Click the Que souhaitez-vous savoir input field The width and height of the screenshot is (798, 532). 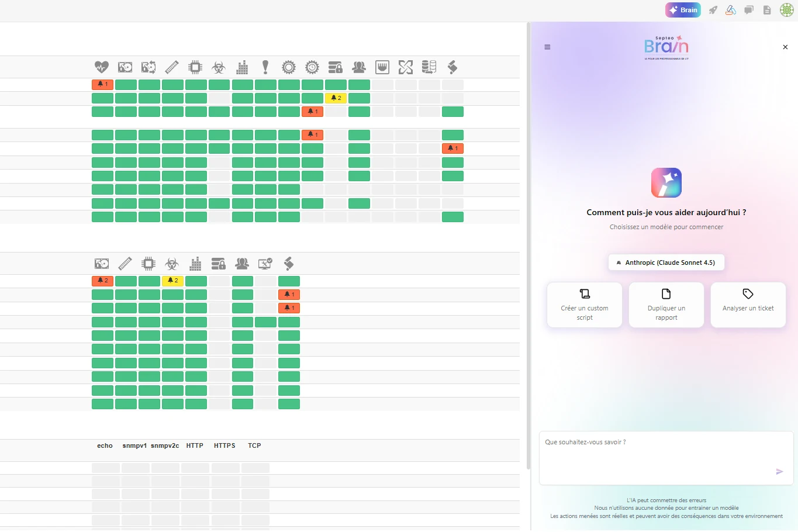[666, 458]
